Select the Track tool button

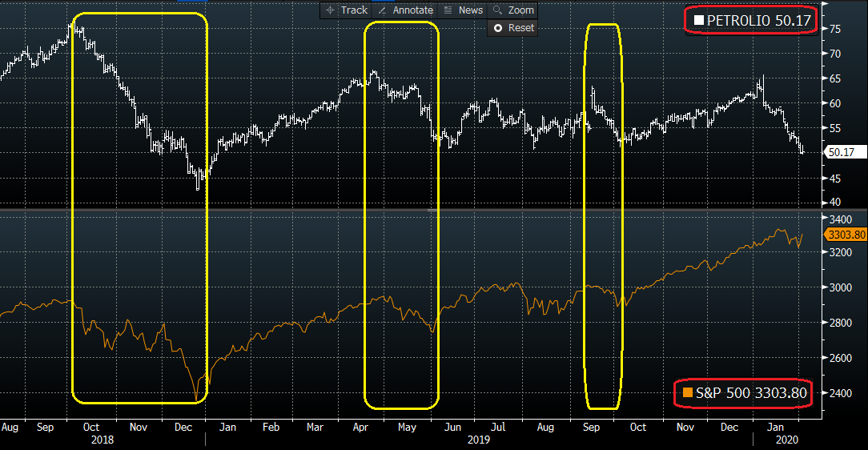point(346,10)
